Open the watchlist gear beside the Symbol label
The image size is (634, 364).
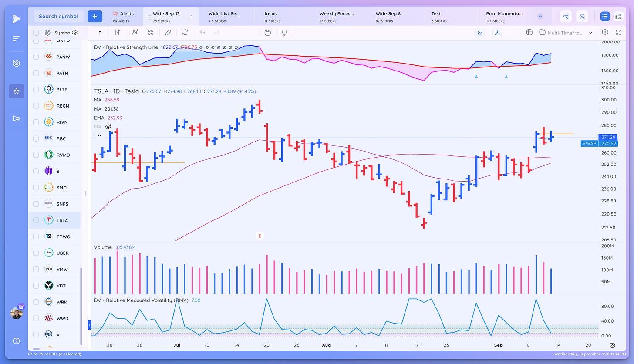(x=47, y=33)
